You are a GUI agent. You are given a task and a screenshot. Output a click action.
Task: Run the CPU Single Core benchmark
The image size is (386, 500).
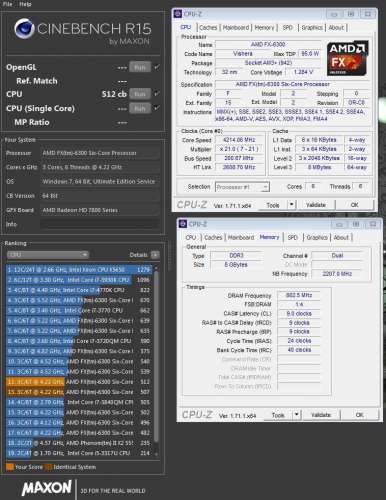[x=140, y=108]
